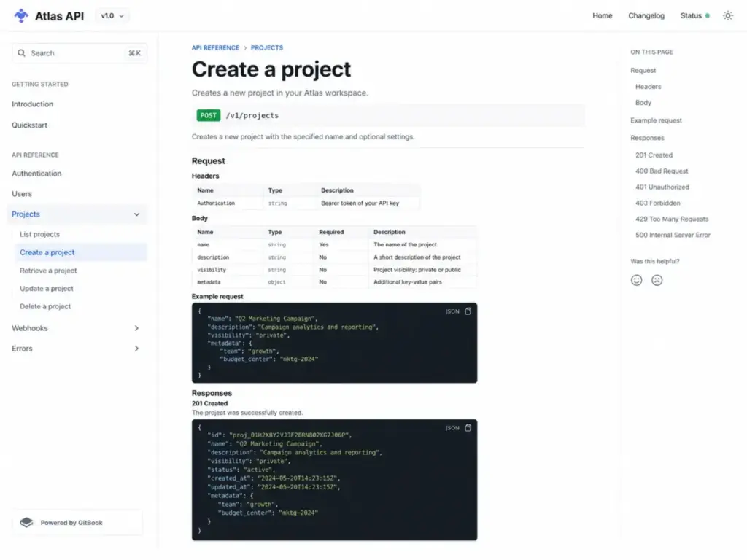The width and height of the screenshot is (747, 560).
Task: Open the v1.0 version dropdown
Action: (x=112, y=16)
